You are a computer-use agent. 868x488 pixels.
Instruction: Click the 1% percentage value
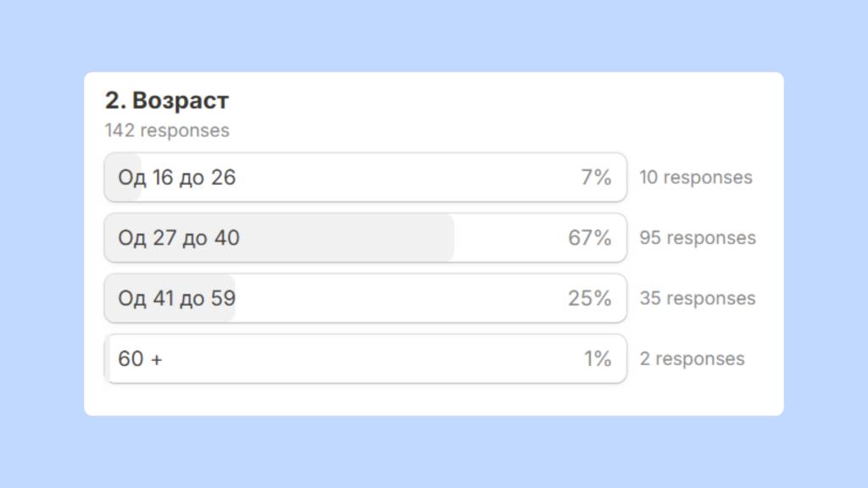click(598, 359)
